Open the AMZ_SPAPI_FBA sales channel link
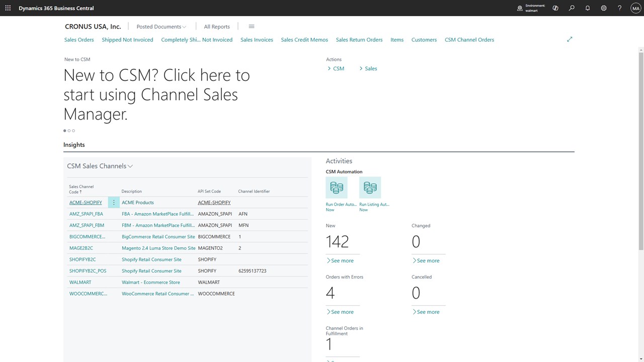644x362 pixels. click(86, 214)
